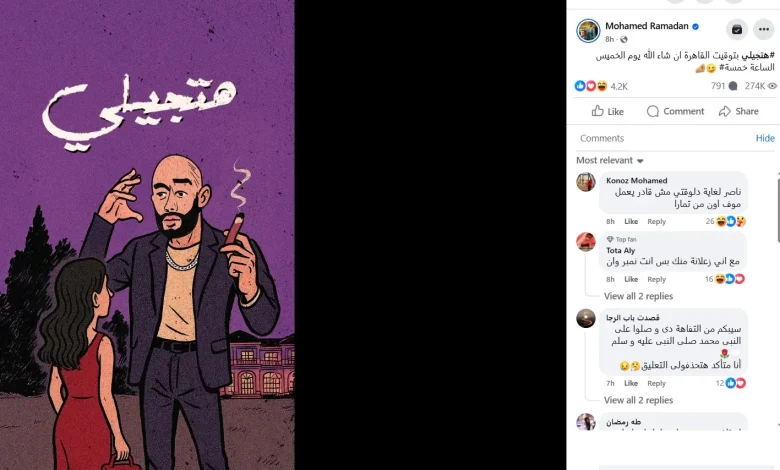Click the 274K views eye icon
The width and height of the screenshot is (780, 470).
point(772,86)
